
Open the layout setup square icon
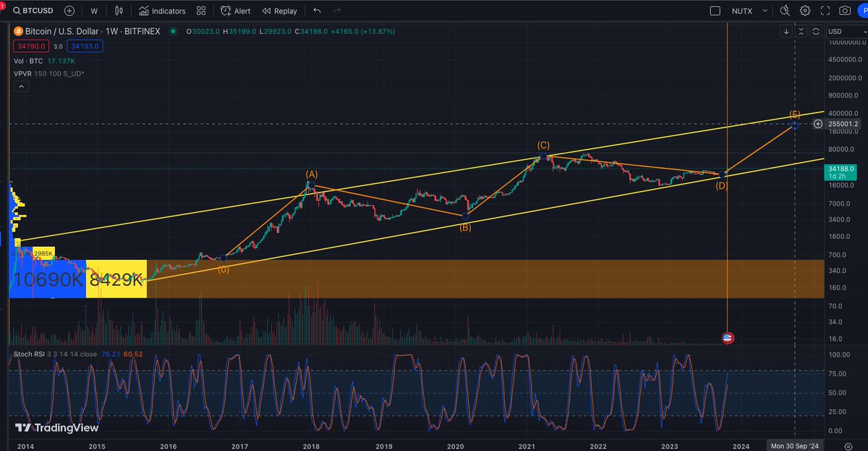point(715,11)
